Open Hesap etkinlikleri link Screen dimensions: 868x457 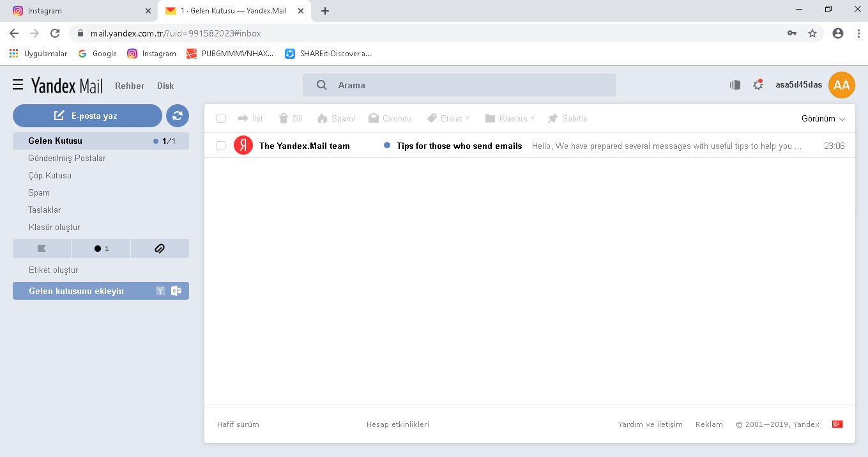click(398, 424)
